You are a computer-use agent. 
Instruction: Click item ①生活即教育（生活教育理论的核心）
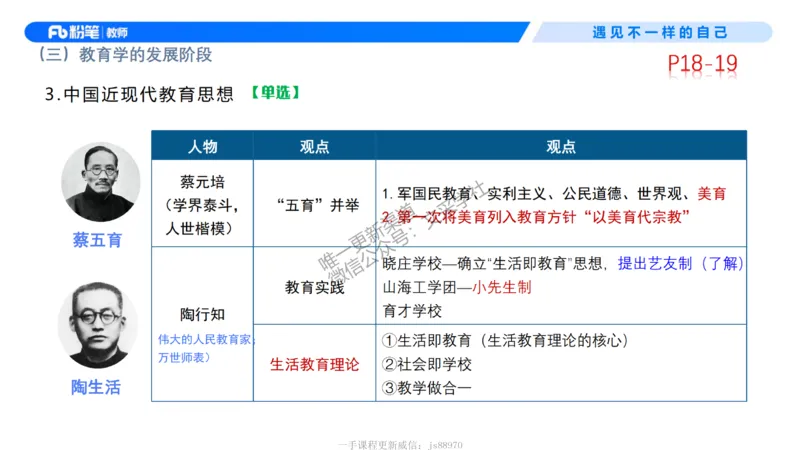point(505,340)
